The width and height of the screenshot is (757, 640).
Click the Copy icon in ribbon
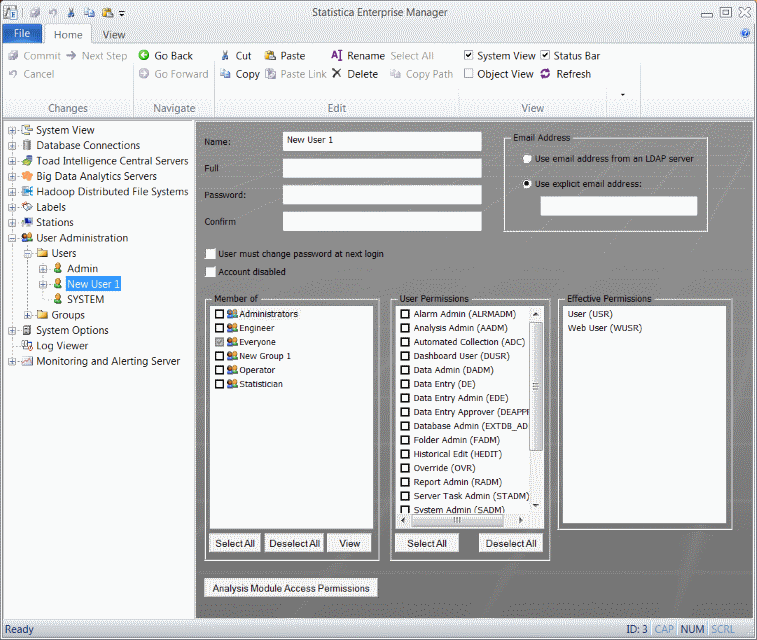(225, 74)
